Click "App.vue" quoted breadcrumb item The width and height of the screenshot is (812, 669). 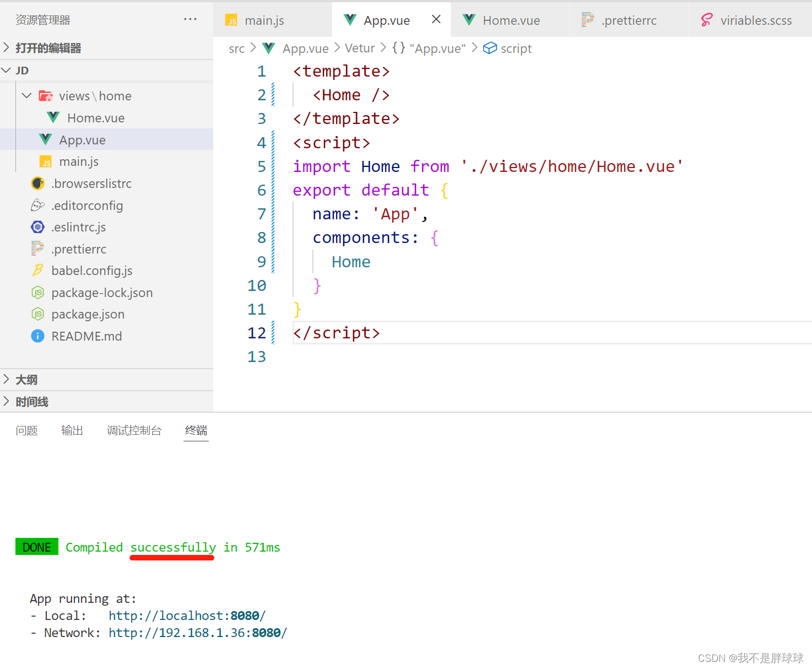click(x=437, y=48)
